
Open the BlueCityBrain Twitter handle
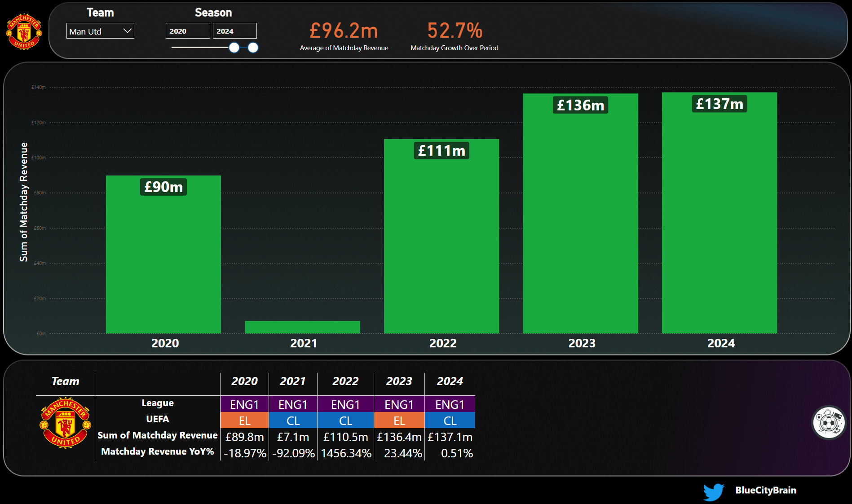pos(765,490)
